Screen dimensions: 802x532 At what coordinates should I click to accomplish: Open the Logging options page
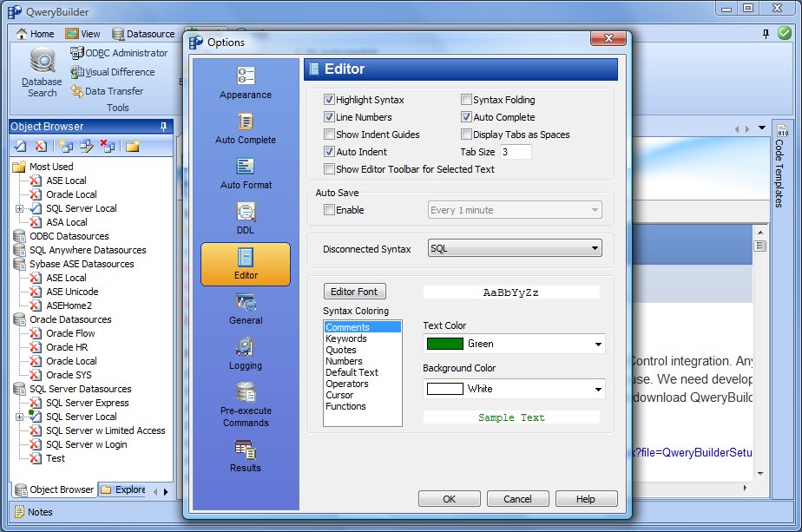tap(246, 354)
